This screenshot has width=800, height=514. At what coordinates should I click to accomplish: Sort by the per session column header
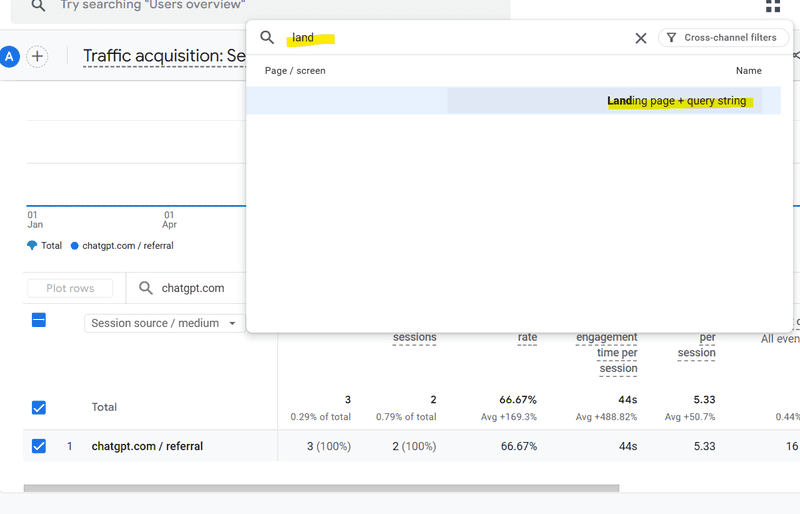point(696,345)
